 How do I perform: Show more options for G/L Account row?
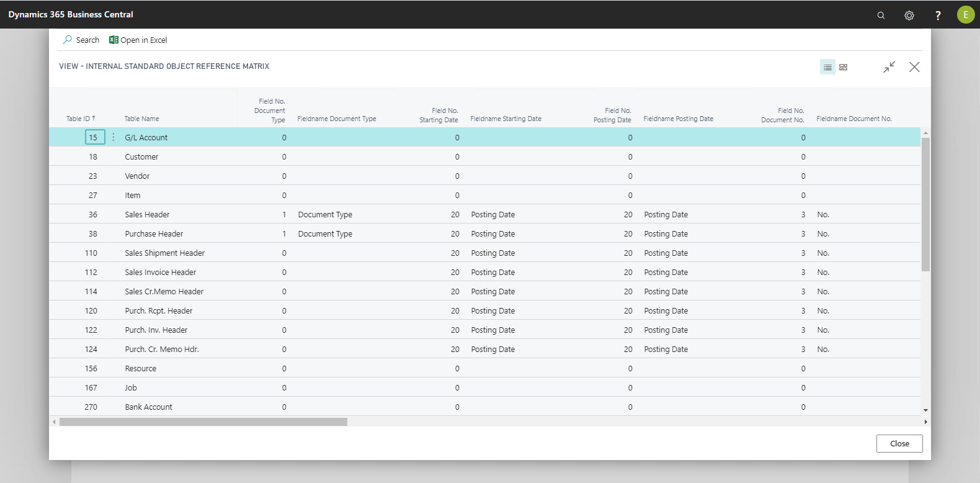point(114,137)
